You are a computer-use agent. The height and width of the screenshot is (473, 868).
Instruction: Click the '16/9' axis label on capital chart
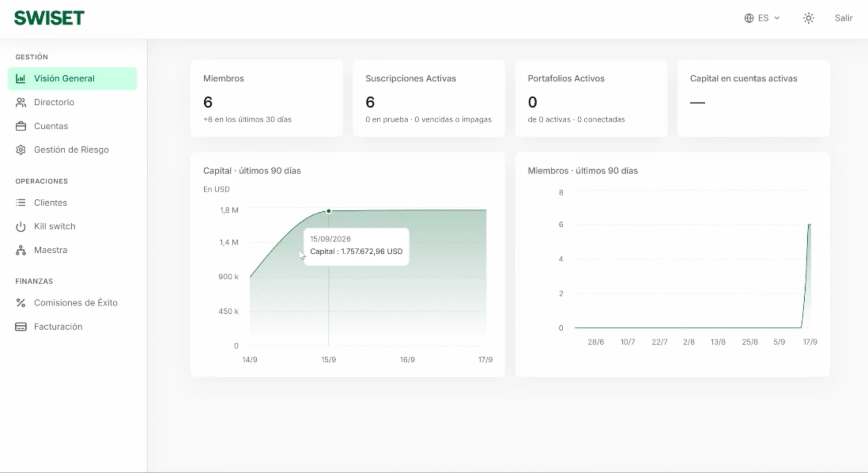coord(407,359)
